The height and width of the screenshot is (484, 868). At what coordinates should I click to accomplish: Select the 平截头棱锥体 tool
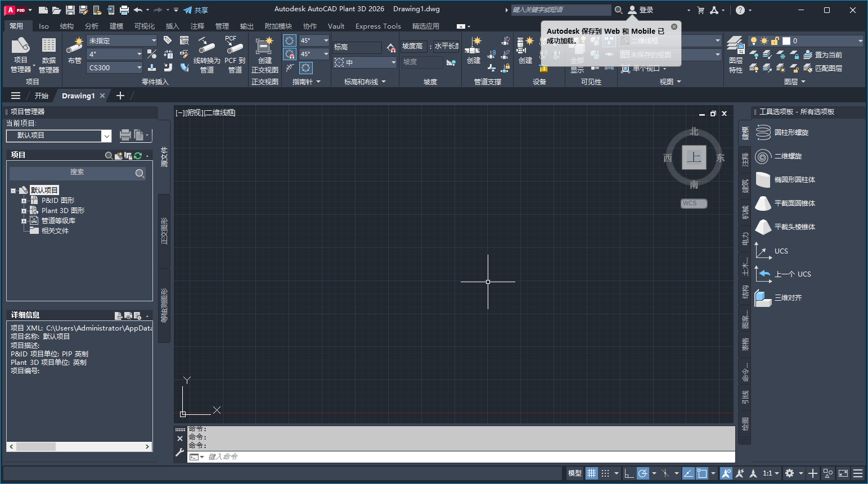click(785, 227)
